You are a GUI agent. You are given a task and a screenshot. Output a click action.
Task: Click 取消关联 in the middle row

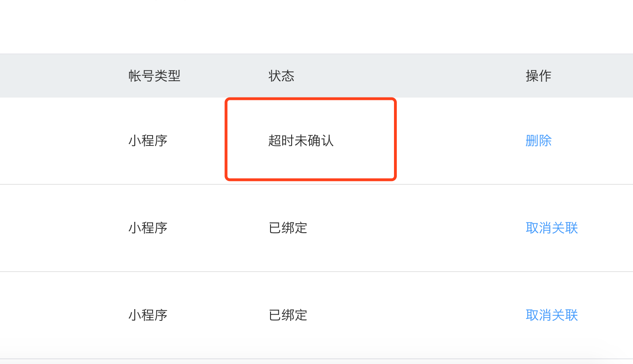point(551,228)
